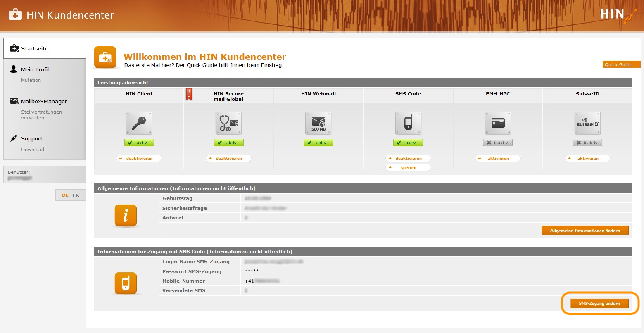Click the aktiv status badge under HIN Webmail
The image size is (644, 333).
[x=318, y=143]
